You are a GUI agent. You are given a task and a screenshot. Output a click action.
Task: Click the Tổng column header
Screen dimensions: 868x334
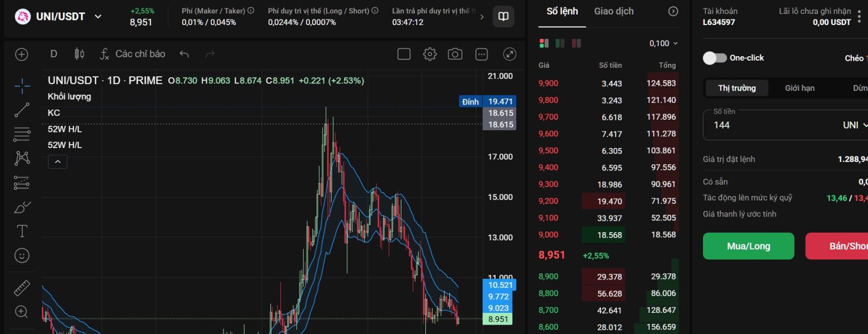tap(667, 65)
